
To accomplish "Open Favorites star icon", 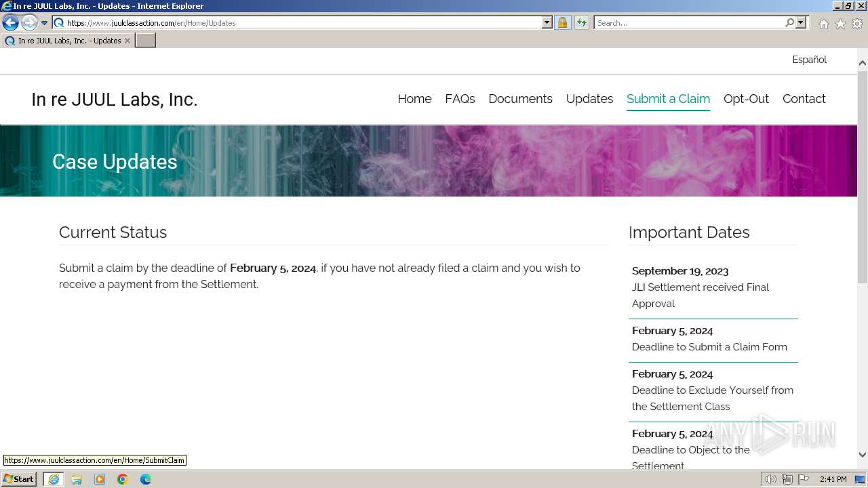I will coord(840,24).
